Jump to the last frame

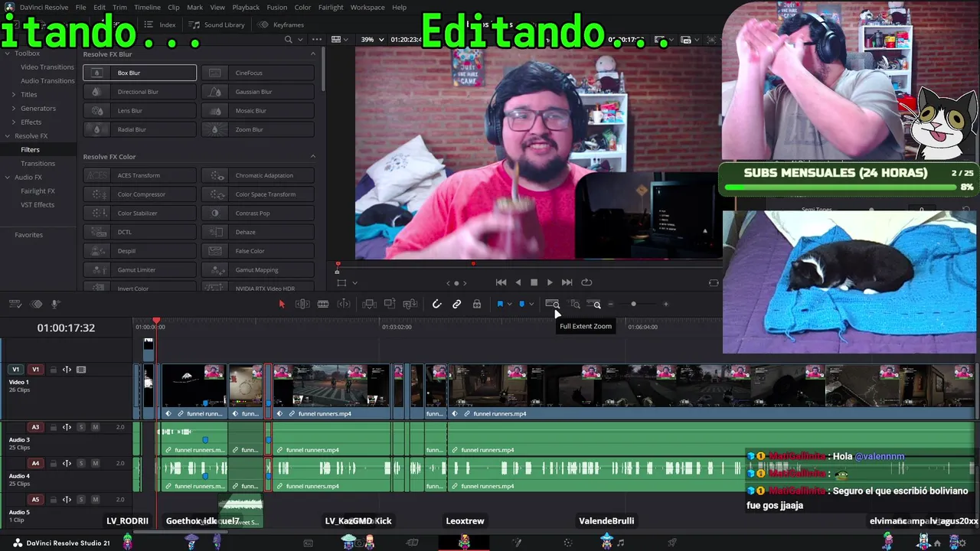(x=567, y=282)
